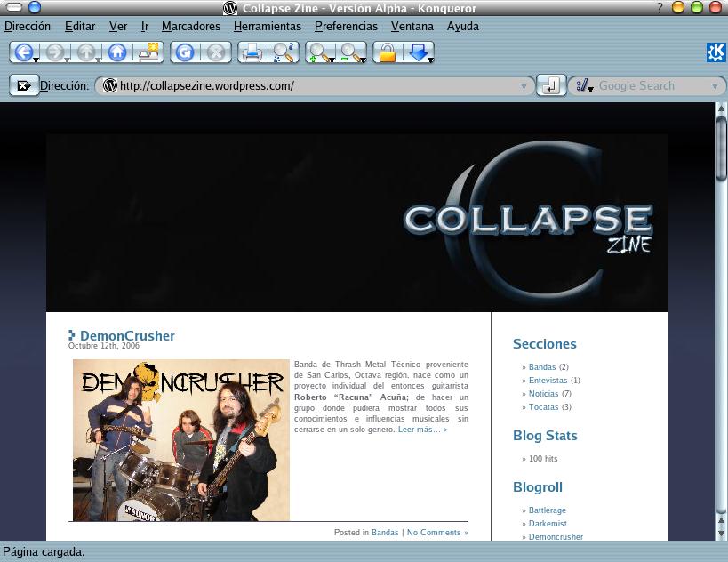
Task: Zoom in with the plus magnifier
Action: [319, 52]
